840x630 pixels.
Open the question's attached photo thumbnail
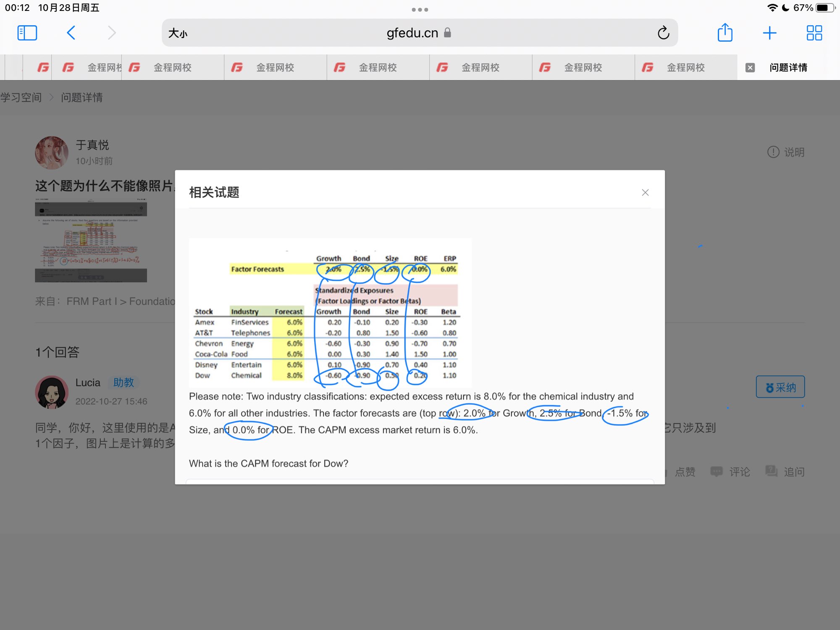click(91, 242)
